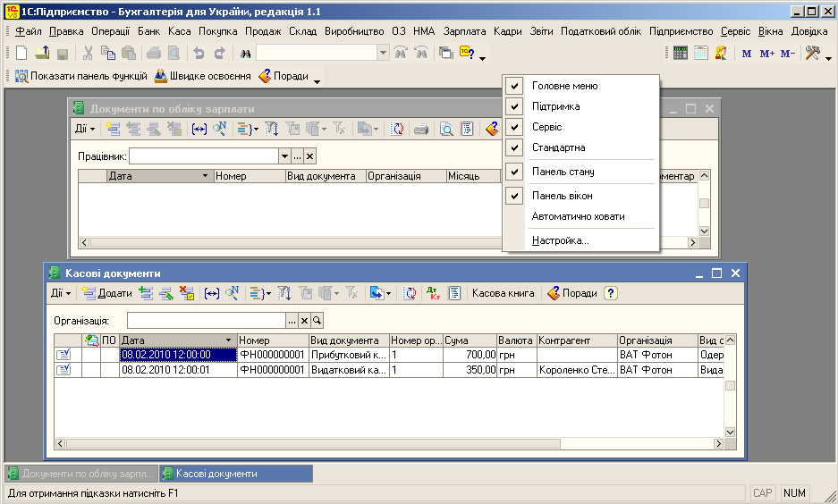Click the Дт/Кт postings icon

pyautogui.click(x=434, y=293)
